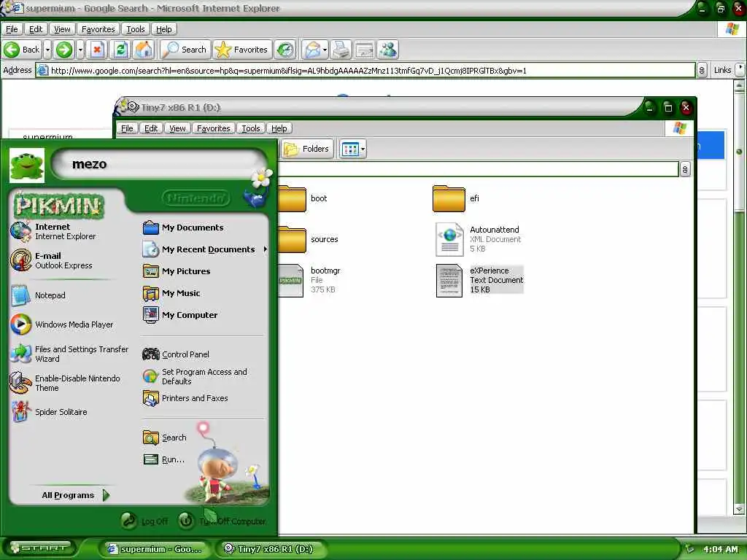
Task: Open Control Panel gamepad icon
Action: [x=151, y=354]
